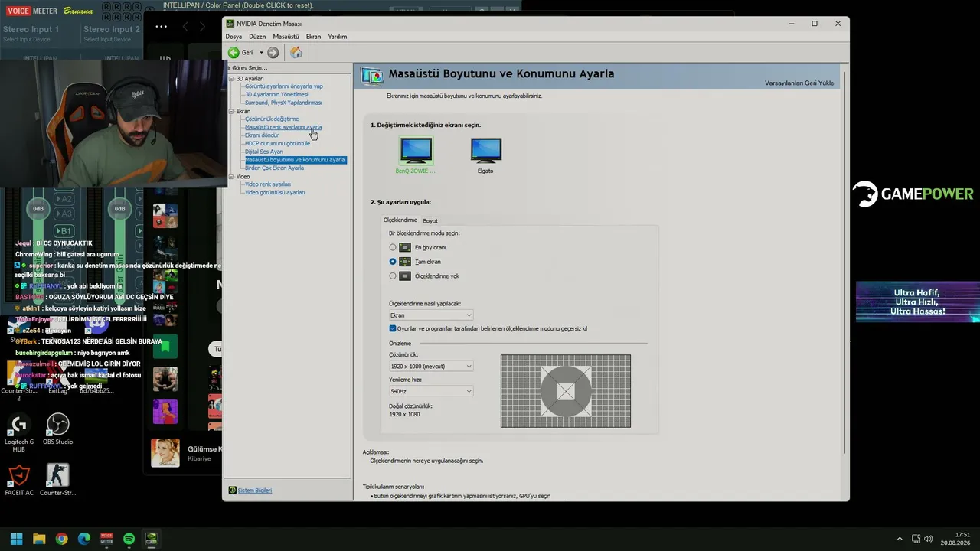Show hidden system tray icons
The width and height of the screenshot is (980, 551).
click(x=900, y=539)
